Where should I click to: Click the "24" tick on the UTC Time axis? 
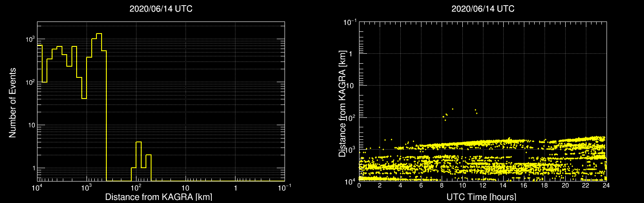[x=606, y=185]
